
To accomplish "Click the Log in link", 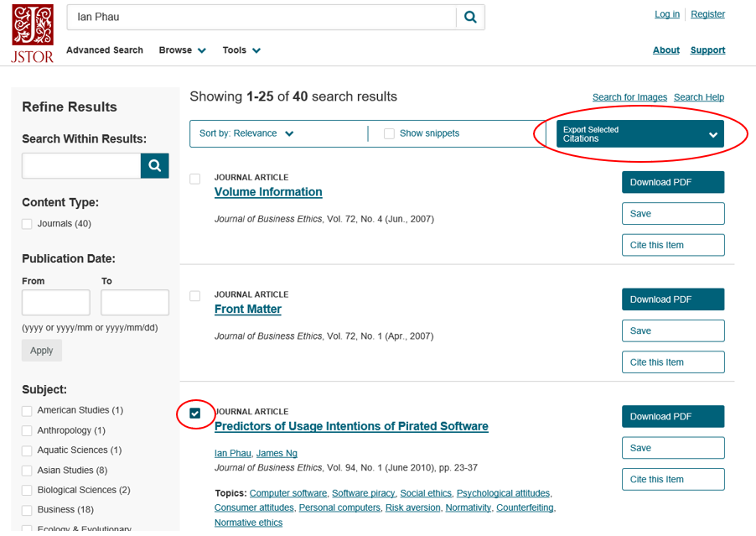I will coord(667,14).
